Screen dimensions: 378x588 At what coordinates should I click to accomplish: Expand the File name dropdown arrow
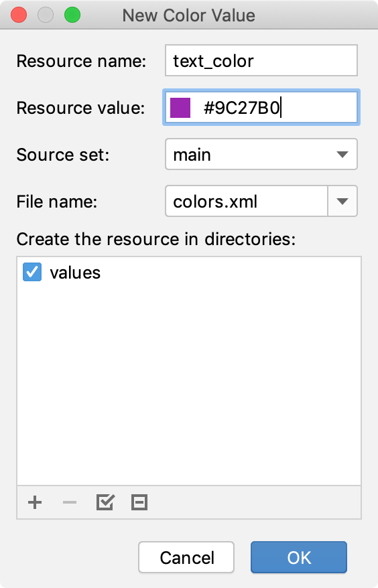point(342,201)
